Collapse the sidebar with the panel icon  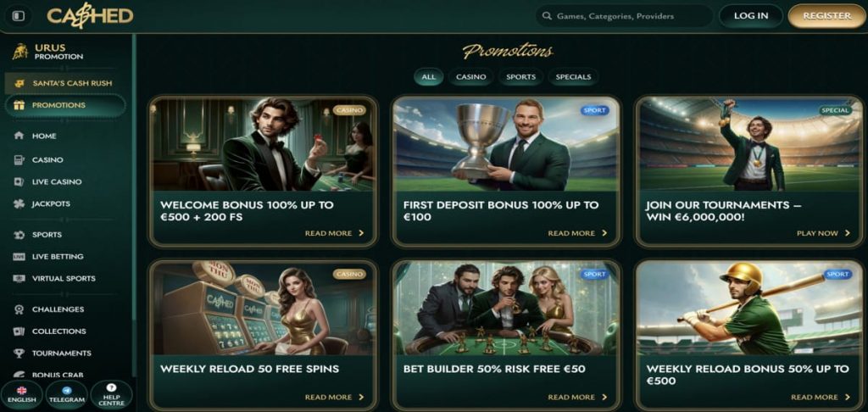click(x=19, y=16)
